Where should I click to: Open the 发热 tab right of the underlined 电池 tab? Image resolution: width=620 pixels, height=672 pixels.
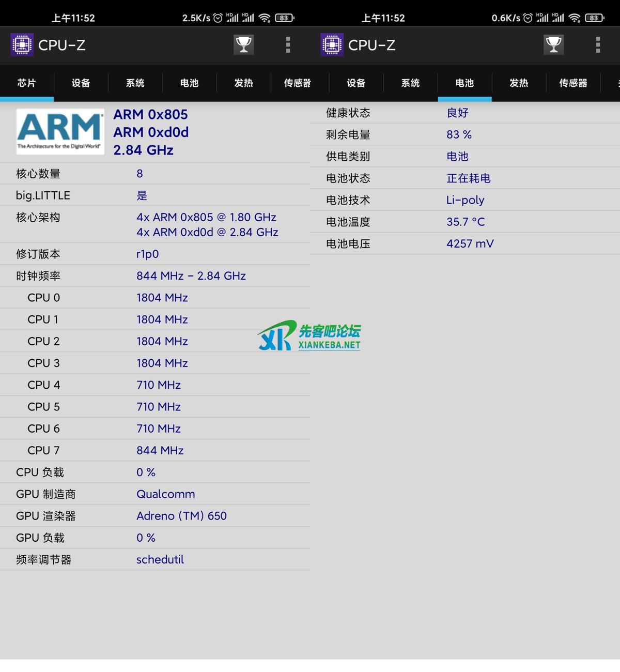click(x=519, y=83)
